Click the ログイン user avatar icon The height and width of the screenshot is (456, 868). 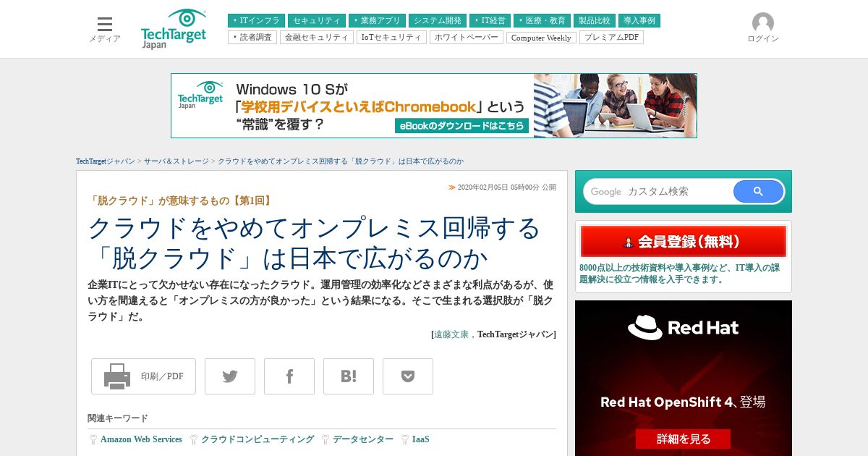(762, 23)
